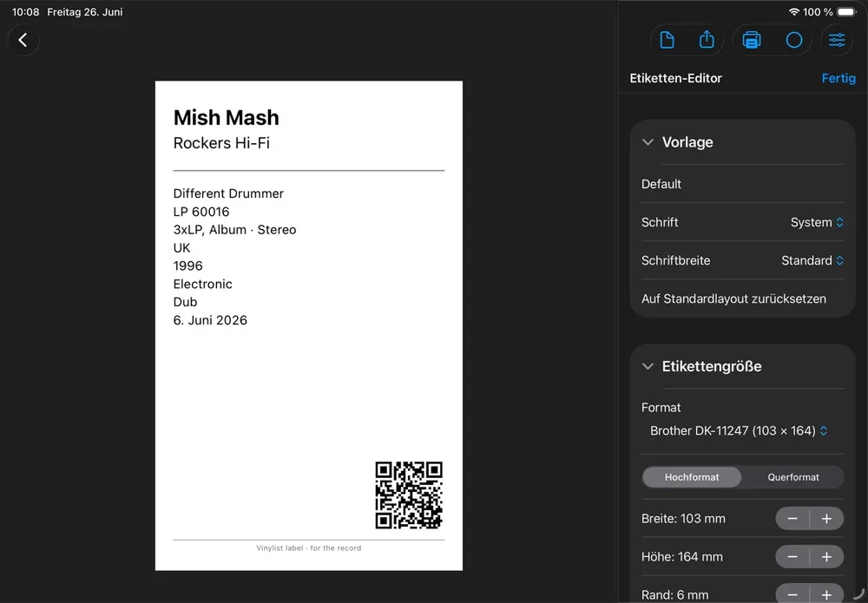Screen dimensions: 868x603
Task: Tap the 1996 year line
Action: tap(187, 265)
